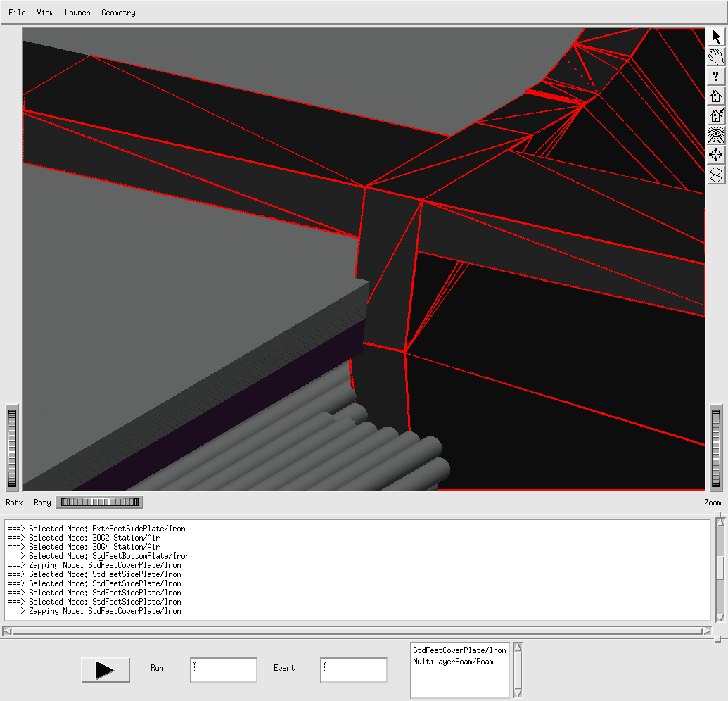Click the View All eye icon
The height and width of the screenshot is (701, 728).
click(715, 135)
